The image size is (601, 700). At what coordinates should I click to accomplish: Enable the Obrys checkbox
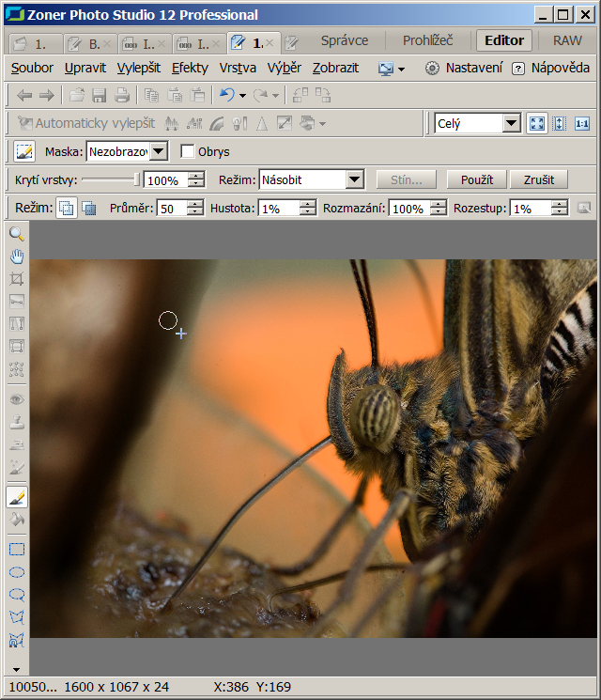[188, 151]
